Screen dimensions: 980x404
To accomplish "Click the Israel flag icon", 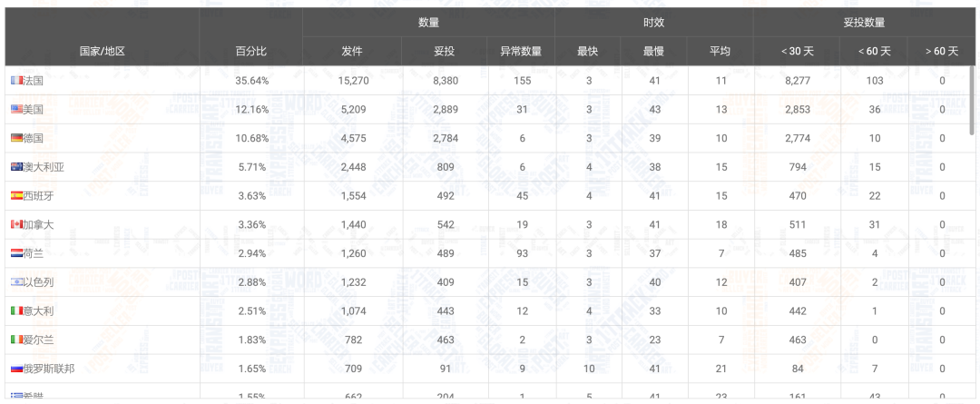I will 16,281.
